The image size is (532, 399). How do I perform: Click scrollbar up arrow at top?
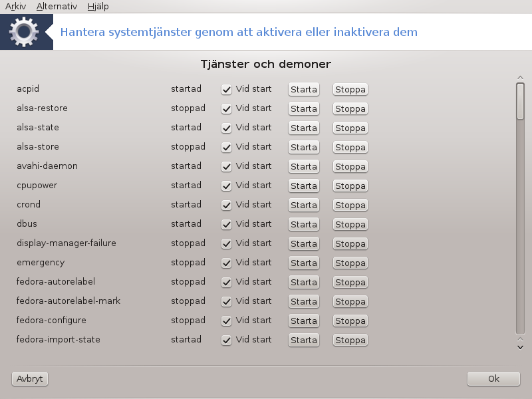click(x=520, y=78)
